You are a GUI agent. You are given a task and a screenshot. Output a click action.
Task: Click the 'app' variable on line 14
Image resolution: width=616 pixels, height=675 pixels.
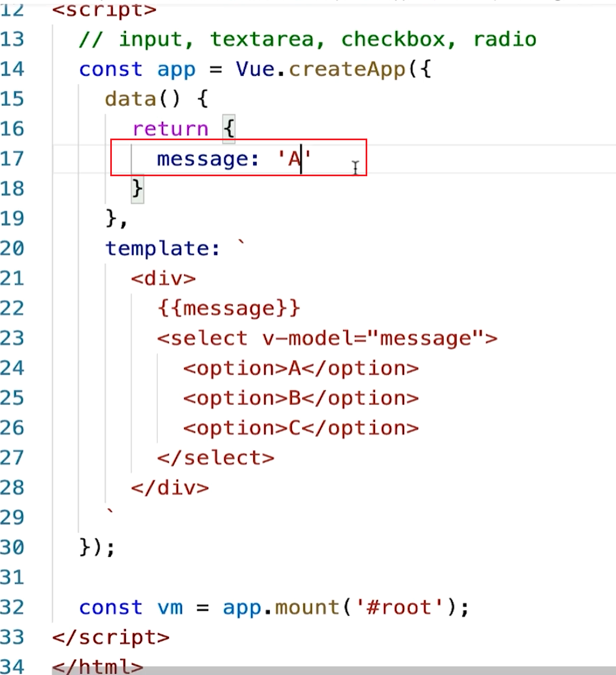(176, 70)
